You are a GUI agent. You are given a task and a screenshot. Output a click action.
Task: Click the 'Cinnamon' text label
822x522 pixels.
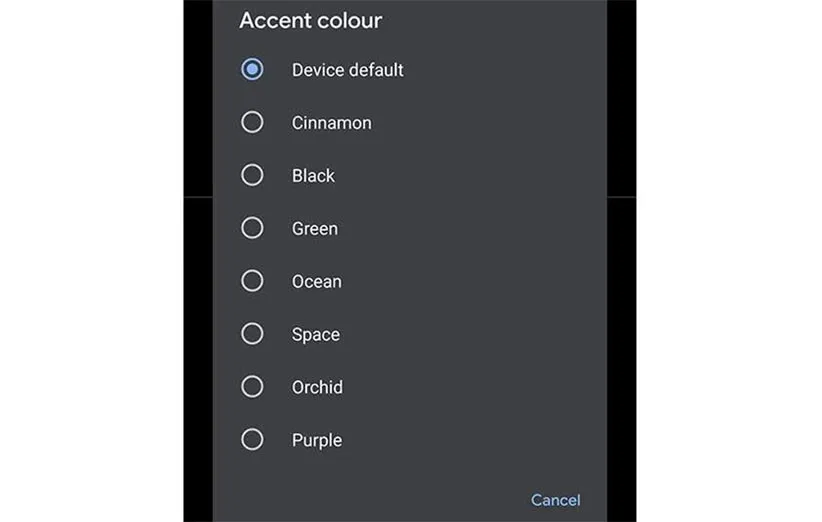pyautogui.click(x=331, y=123)
